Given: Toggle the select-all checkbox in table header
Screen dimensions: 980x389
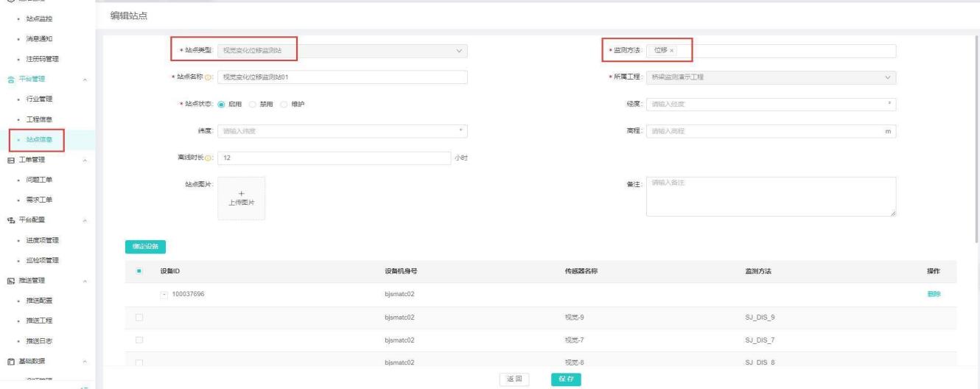Looking at the screenshot, I should click(x=139, y=272).
